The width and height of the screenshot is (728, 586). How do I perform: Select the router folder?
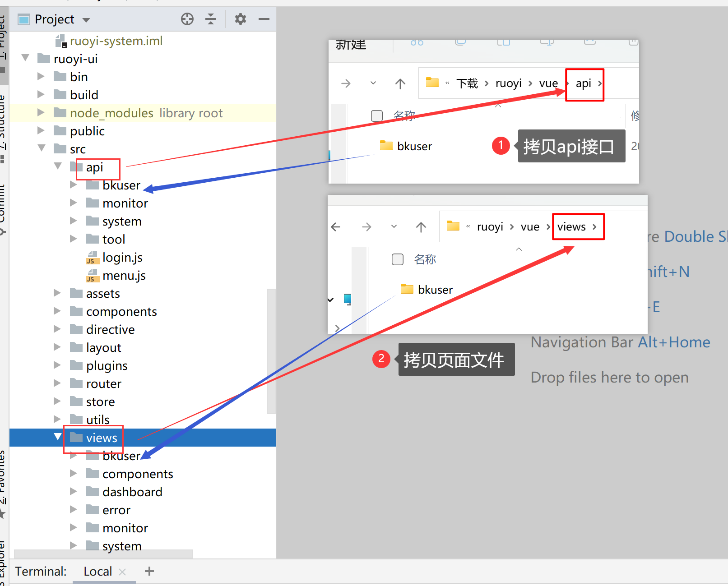click(x=103, y=383)
